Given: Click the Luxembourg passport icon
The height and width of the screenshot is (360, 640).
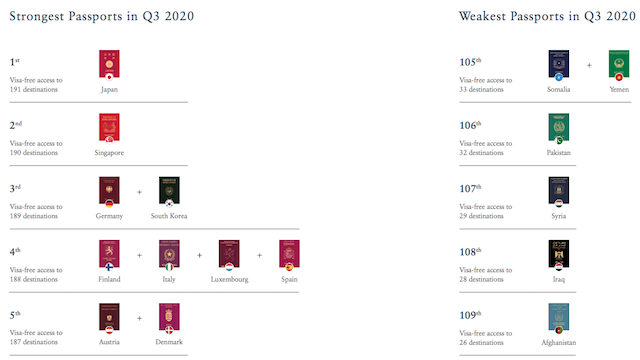Looking at the screenshot, I should point(229,254).
